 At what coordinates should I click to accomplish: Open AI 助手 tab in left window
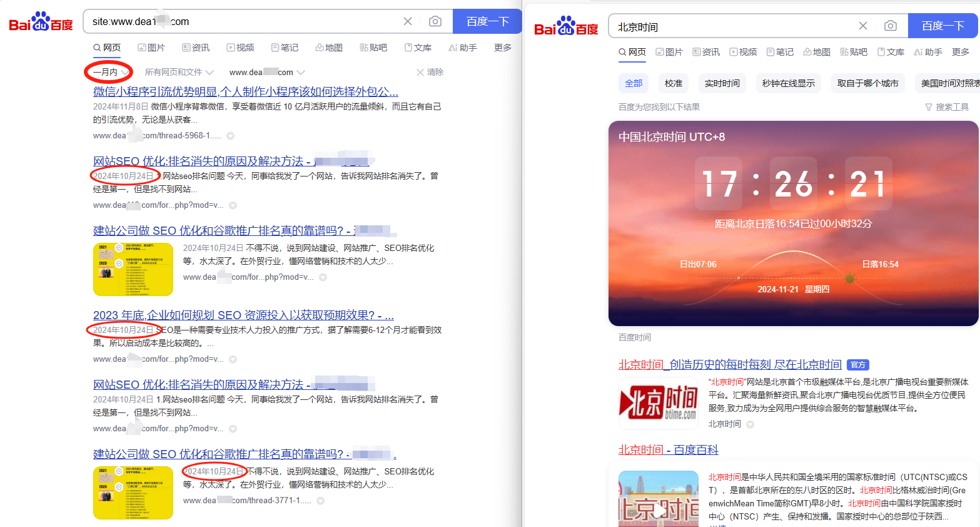tap(463, 48)
